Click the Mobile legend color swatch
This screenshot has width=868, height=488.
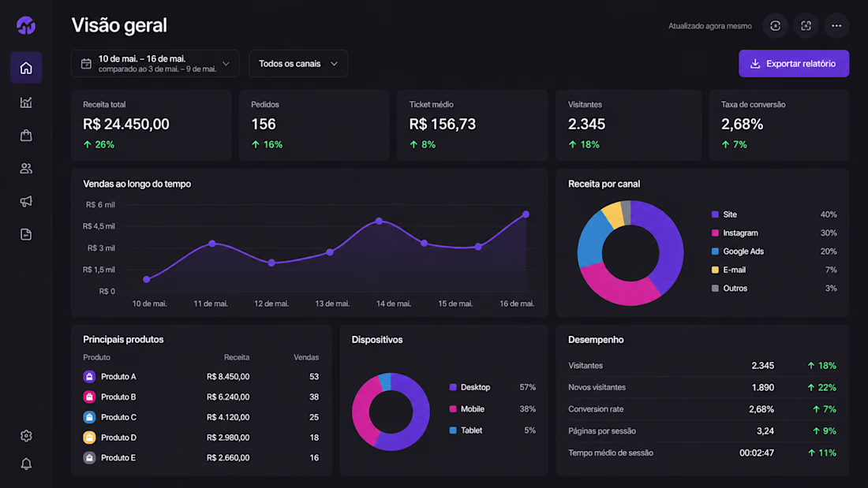pyautogui.click(x=453, y=409)
